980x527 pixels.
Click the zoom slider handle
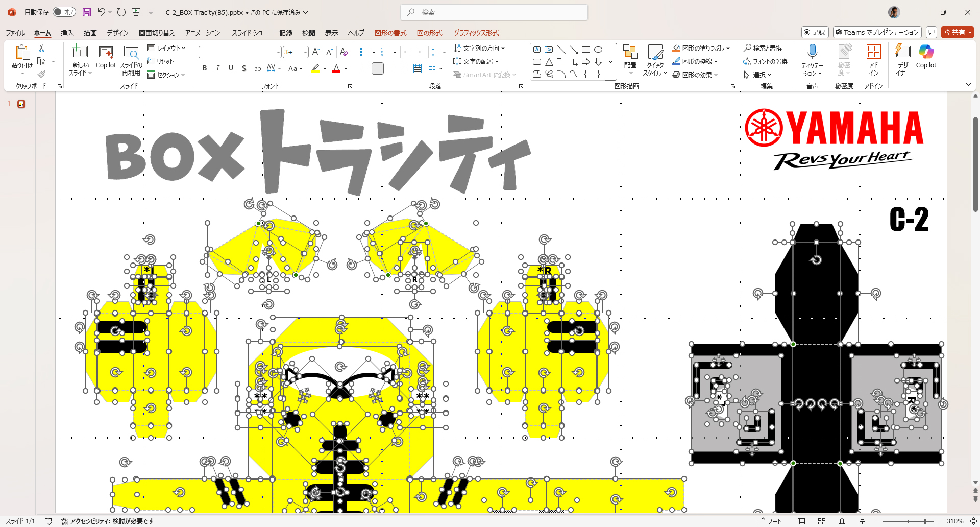925,521
